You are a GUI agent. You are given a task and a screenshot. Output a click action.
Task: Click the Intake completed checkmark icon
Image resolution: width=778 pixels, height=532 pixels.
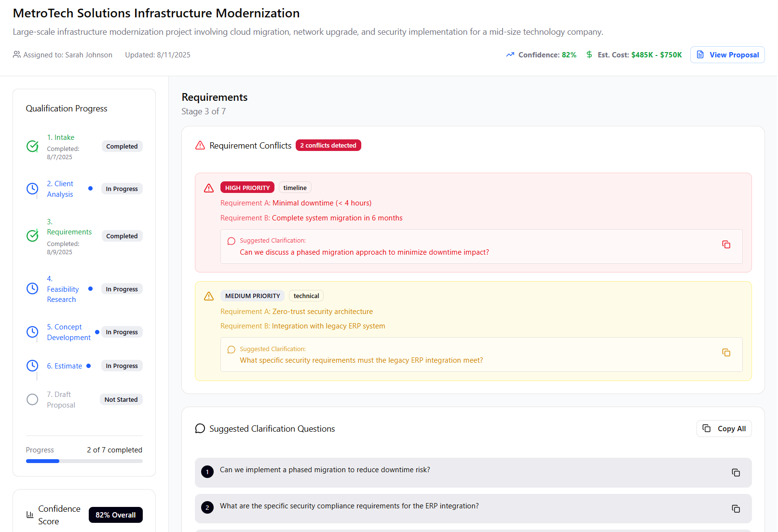(32, 146)
